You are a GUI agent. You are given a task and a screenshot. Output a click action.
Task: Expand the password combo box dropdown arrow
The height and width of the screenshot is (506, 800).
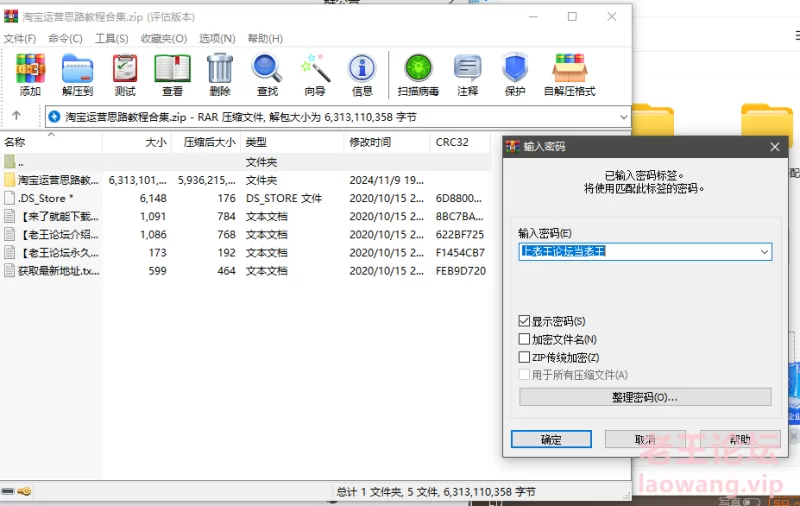point(764,252)
